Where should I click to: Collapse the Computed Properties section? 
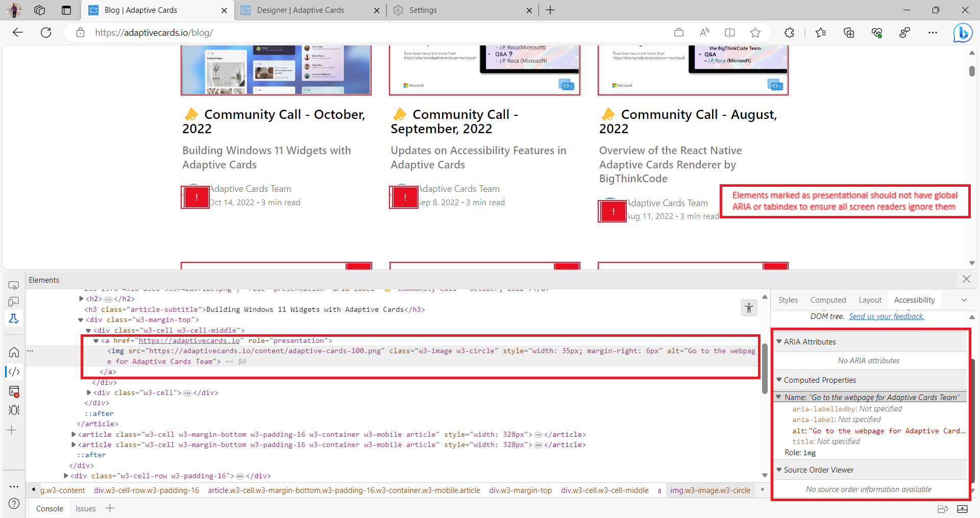(x=779, y=380)
